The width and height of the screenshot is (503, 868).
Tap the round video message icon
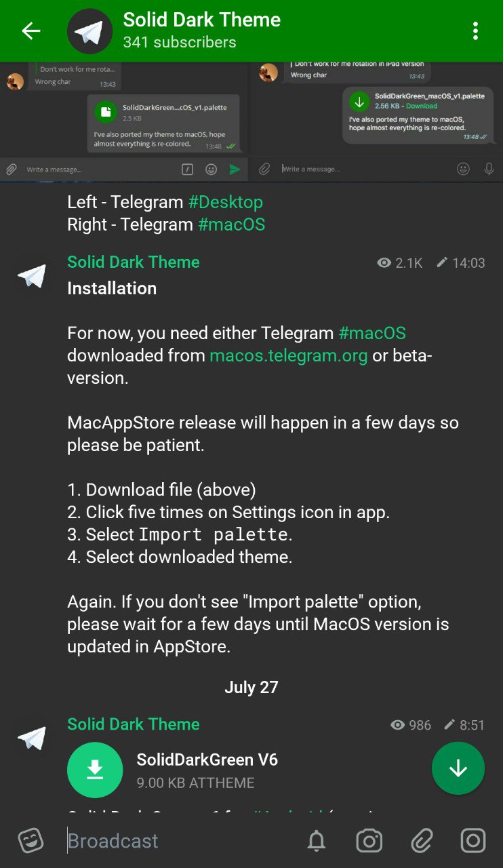coord(473,841)
